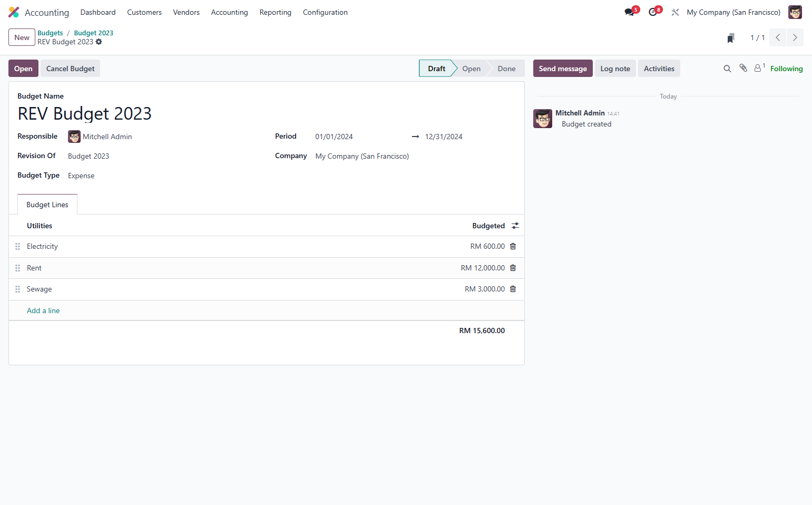Select the Budget Lines tab
The image size is (812, 505).
point(47,205)
